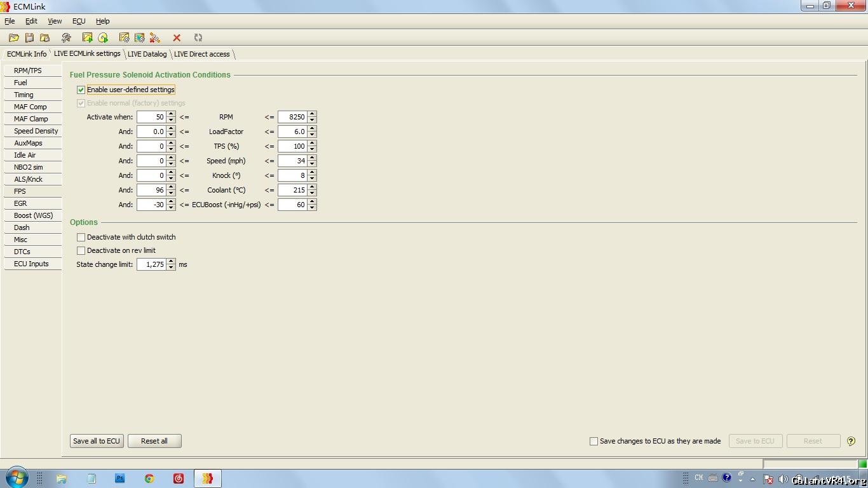
Task: Click the Speed (mph) maximum input field
Action: click(x=292, y=161)
